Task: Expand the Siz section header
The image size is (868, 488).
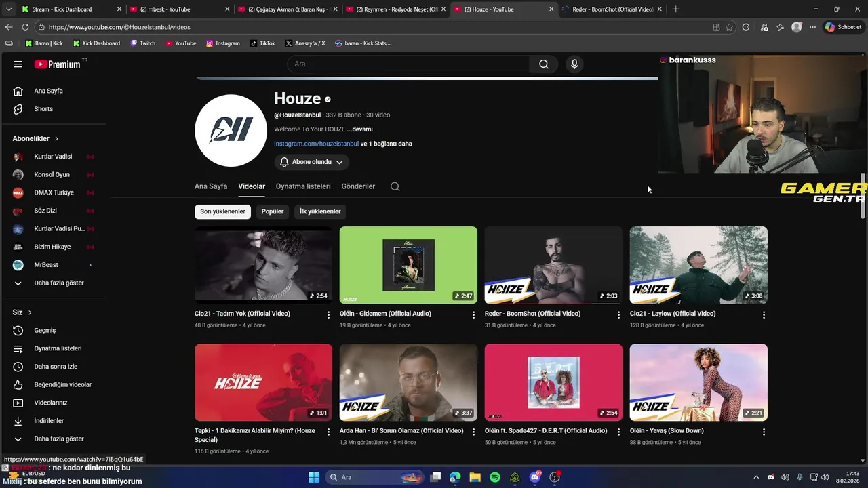Action: click(x=22, y=312)
